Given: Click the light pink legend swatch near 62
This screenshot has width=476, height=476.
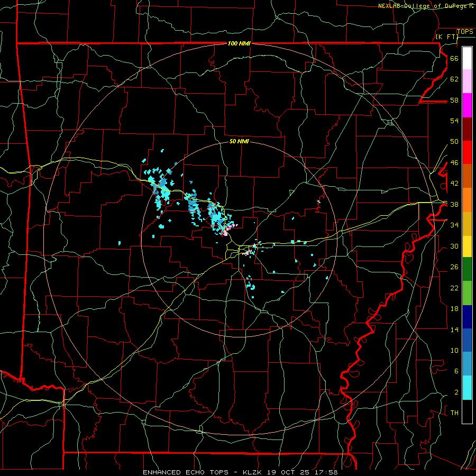Looking at the screenshot, I should (x=467, y=81).
